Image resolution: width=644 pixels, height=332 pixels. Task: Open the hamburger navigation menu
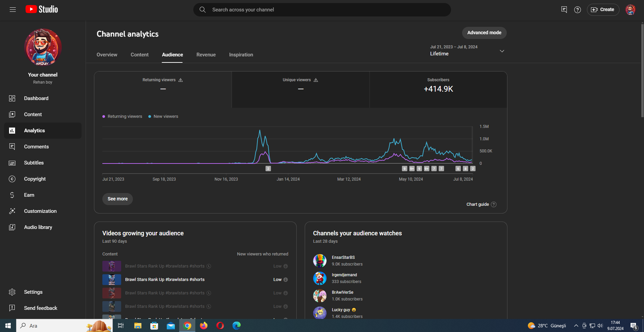pyautogui.click(x=13, y=9)
